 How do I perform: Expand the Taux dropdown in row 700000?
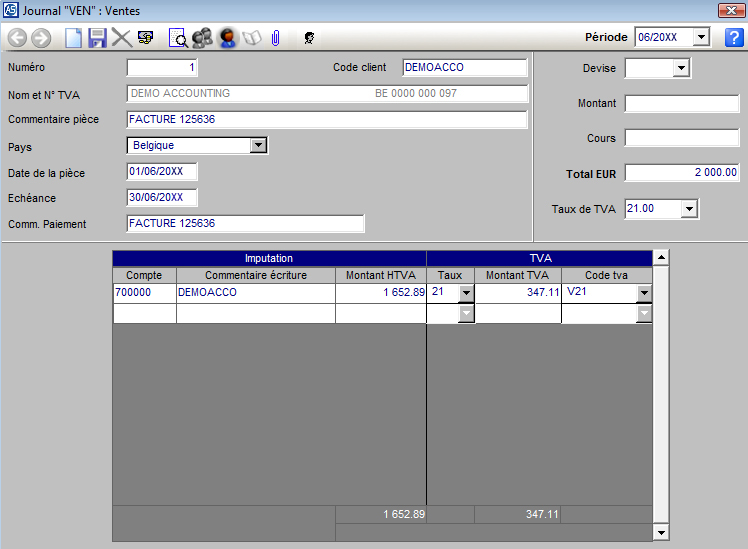pos(466,293)
